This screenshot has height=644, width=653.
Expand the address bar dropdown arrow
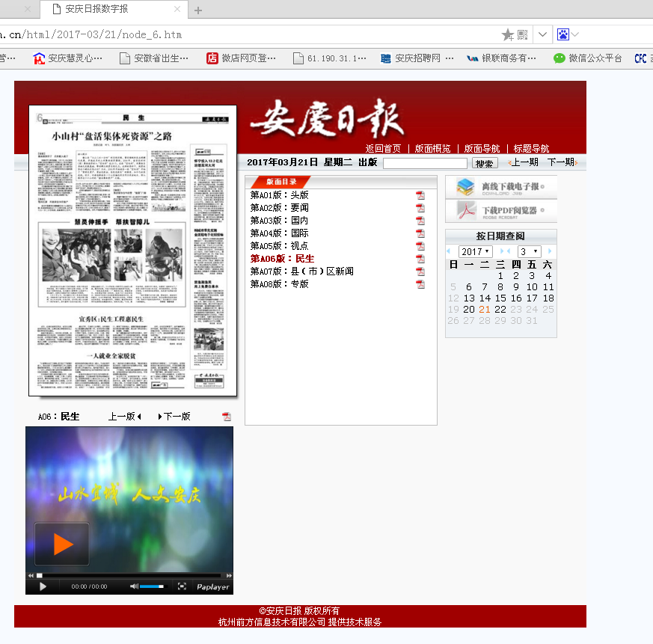point(542,34)
